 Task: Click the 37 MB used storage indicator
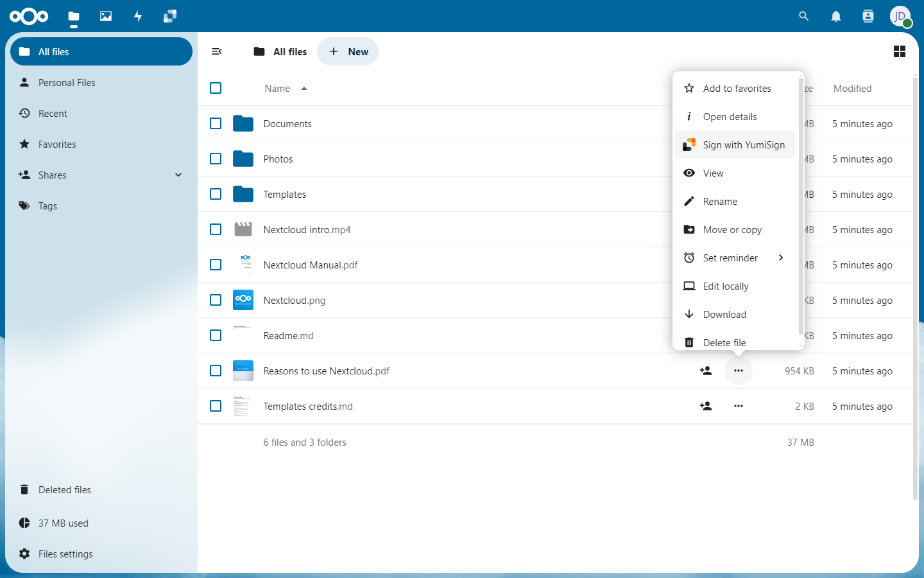pos(101,523)
